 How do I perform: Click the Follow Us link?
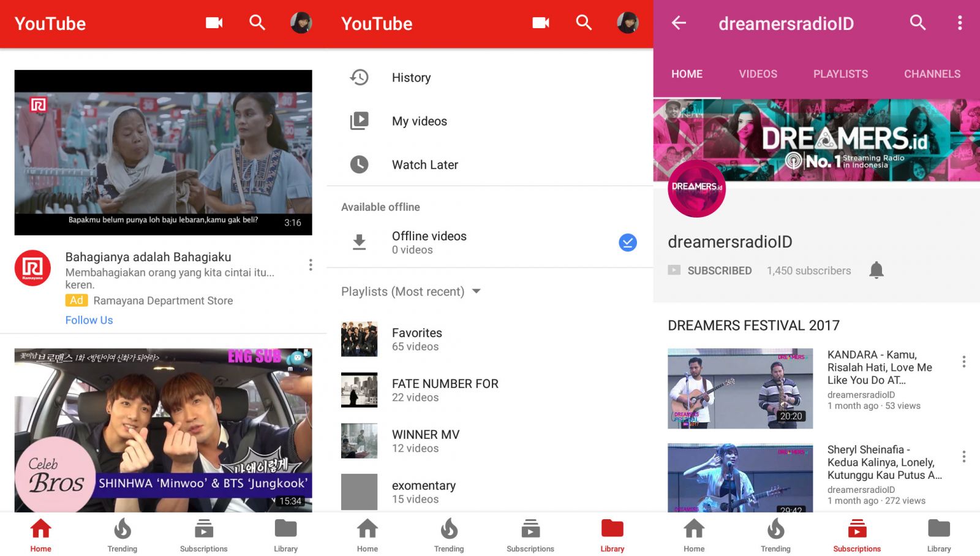(89, 320)
